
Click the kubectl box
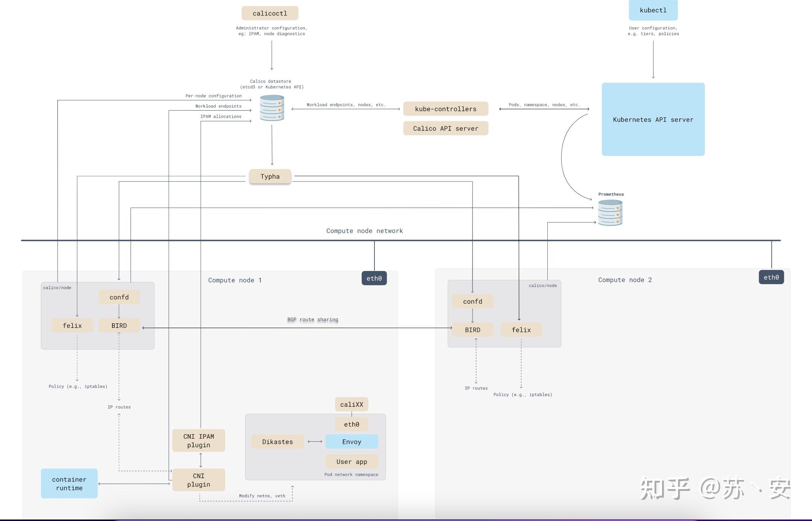click(653, 10)
